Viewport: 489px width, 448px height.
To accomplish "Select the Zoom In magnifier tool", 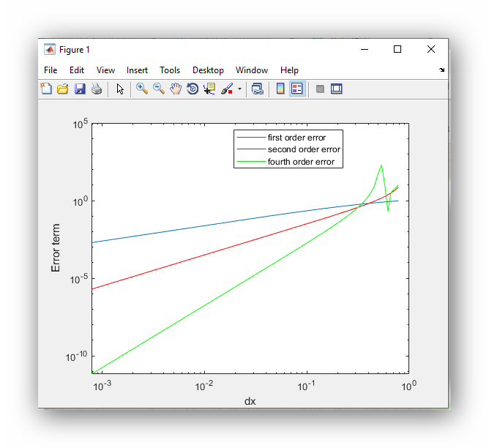I will click(x=142, y=89).
